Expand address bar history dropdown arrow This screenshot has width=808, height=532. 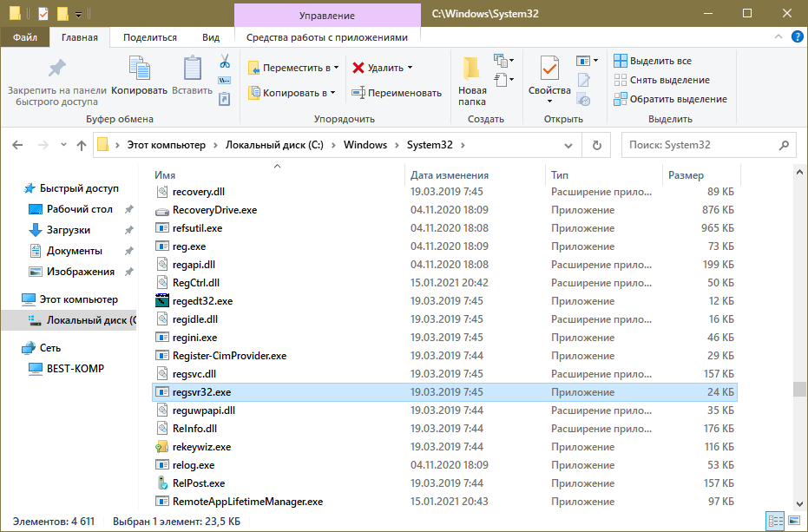569,146
